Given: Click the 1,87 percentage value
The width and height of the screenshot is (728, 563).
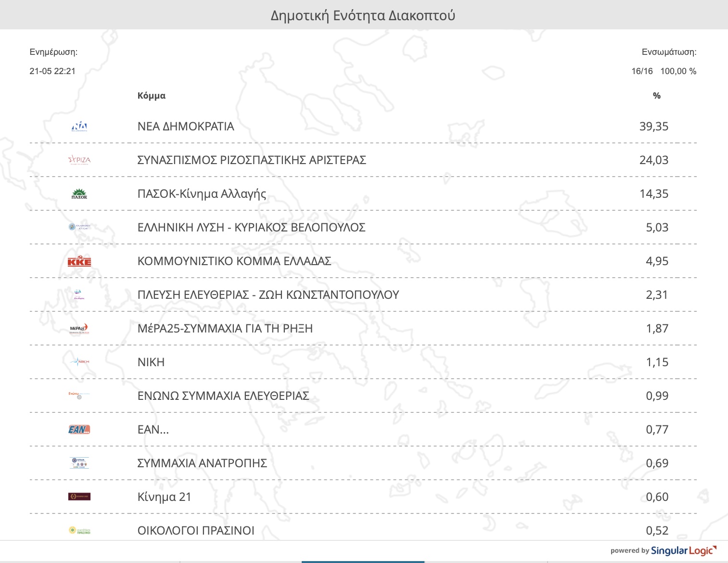Looking at the screenshot, I should click(657, 329).
